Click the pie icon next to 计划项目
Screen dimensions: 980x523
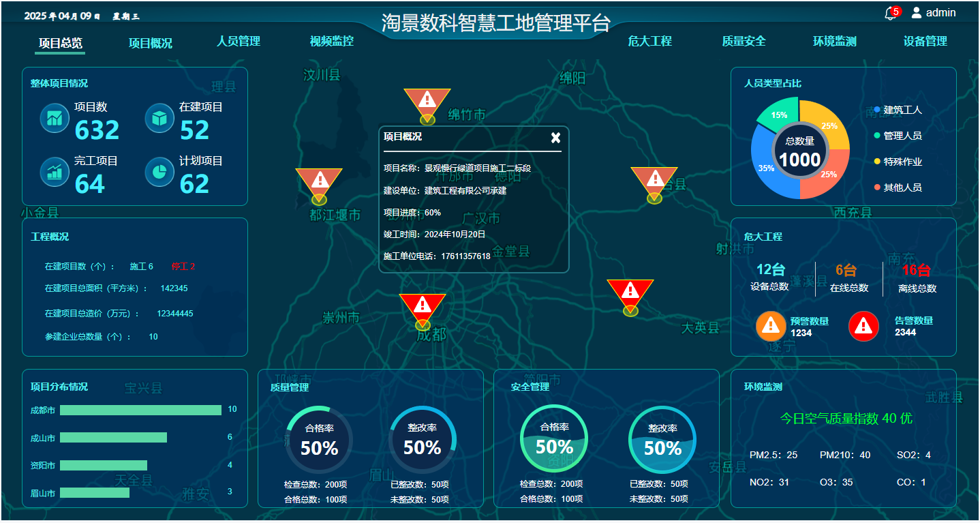pos(159,172)
